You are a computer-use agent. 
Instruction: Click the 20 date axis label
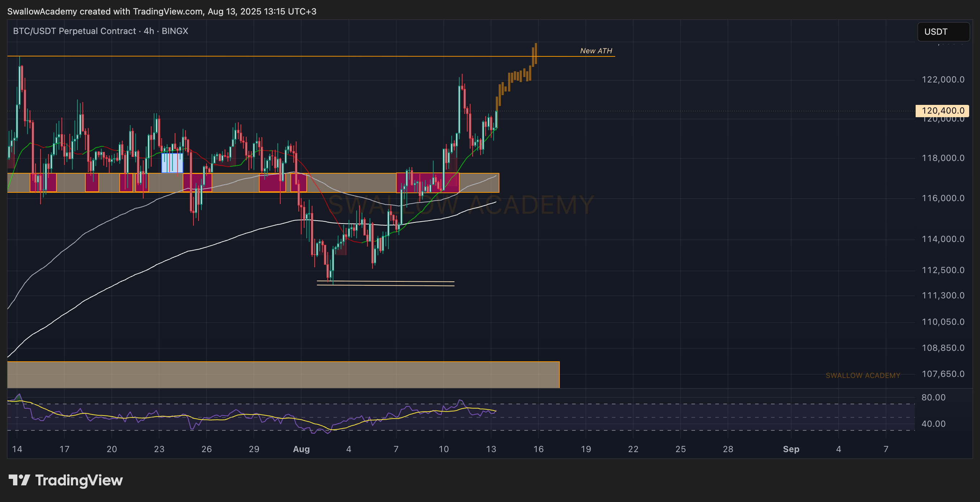pyautogui.click(x=112, y=449)
